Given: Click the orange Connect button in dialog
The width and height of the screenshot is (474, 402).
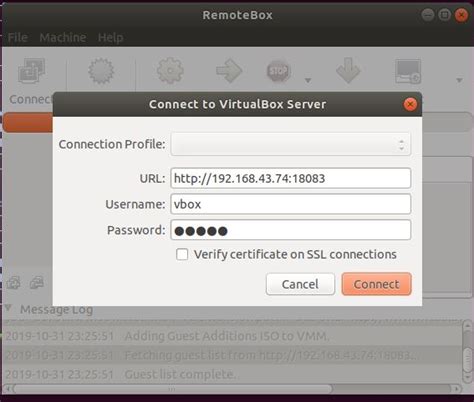Looking at the screenshot, I should tap(377, 284).
